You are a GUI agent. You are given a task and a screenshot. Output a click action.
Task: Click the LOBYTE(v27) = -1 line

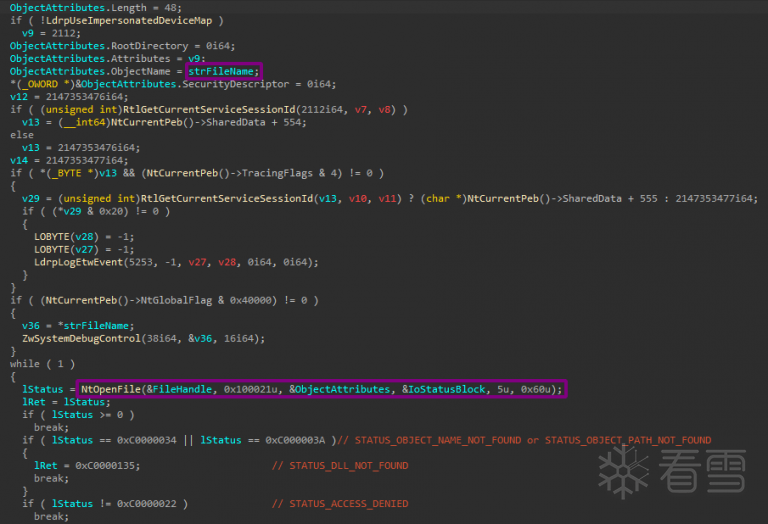point(84,250)
